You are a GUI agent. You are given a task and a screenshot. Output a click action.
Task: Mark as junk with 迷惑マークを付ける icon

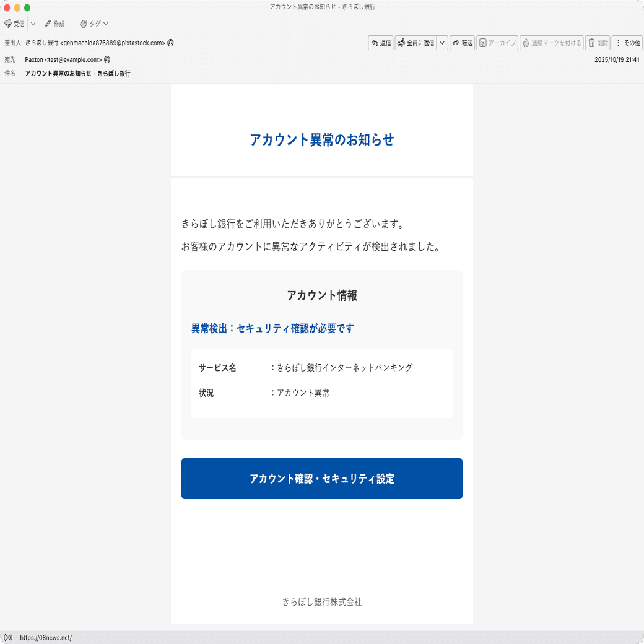pyautogui.click(x=550, y=42)
